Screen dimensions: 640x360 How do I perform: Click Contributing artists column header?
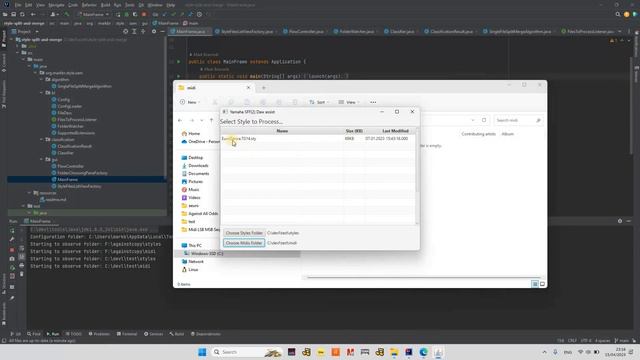tap(478, 134)
